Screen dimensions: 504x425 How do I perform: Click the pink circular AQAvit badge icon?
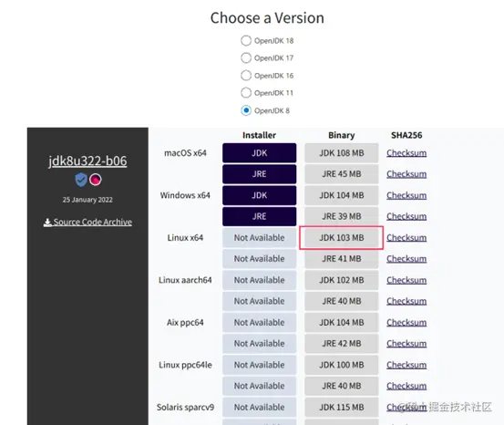click(96, 180)
